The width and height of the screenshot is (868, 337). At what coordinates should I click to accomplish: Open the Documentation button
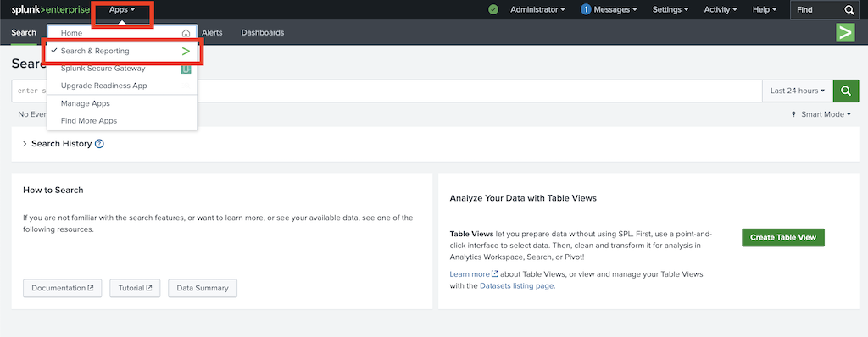(x=63, y=288)
